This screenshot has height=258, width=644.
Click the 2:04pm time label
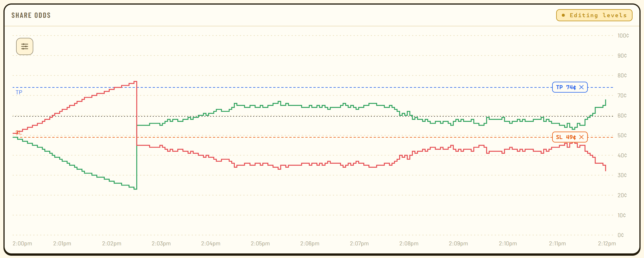click(211, 243)
